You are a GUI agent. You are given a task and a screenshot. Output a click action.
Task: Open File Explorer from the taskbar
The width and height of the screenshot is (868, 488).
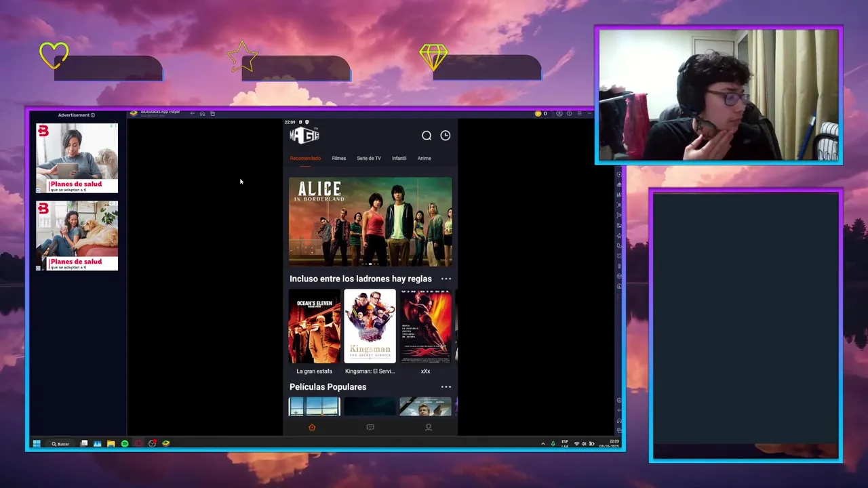pyautogui.click(x=111, y=443)
